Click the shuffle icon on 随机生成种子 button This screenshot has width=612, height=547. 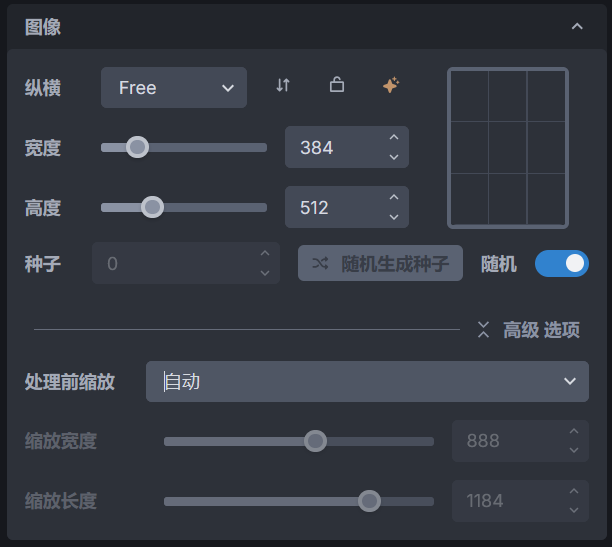click(320, 264)
